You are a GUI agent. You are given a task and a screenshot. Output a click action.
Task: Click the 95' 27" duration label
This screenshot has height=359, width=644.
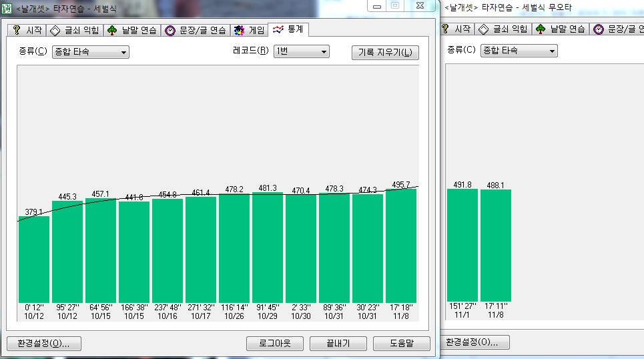67,307
